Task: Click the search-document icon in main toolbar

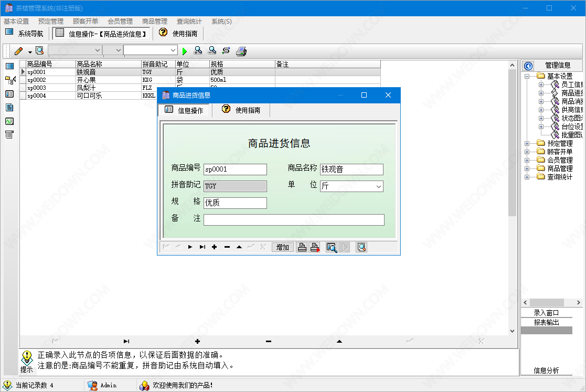Action: (x=40, y=50)
